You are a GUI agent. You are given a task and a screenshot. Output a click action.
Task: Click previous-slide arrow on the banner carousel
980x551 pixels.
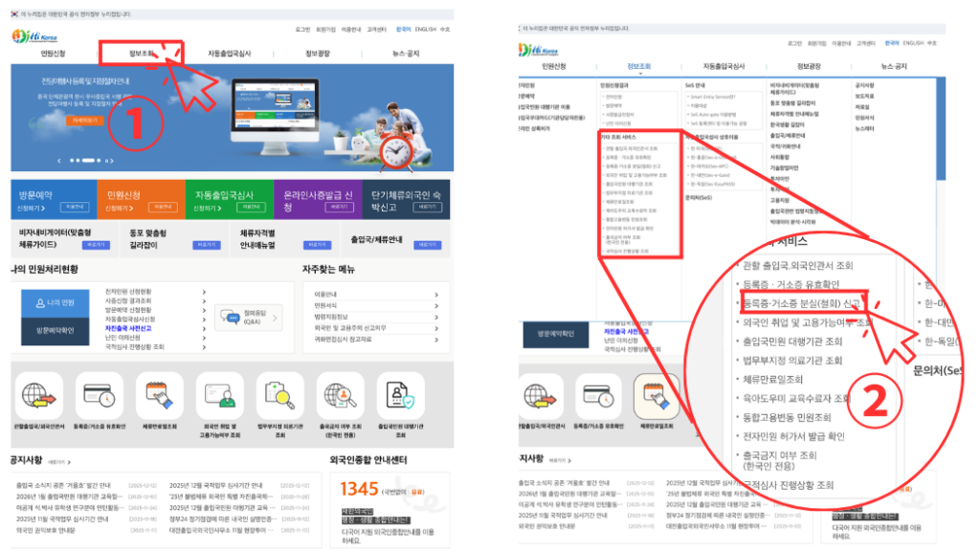pyautogui.click(x=59, y=161)
